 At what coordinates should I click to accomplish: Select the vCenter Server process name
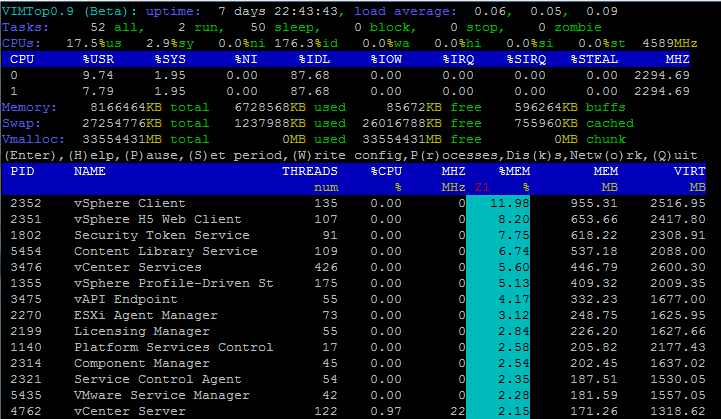[x=130, y=411]
